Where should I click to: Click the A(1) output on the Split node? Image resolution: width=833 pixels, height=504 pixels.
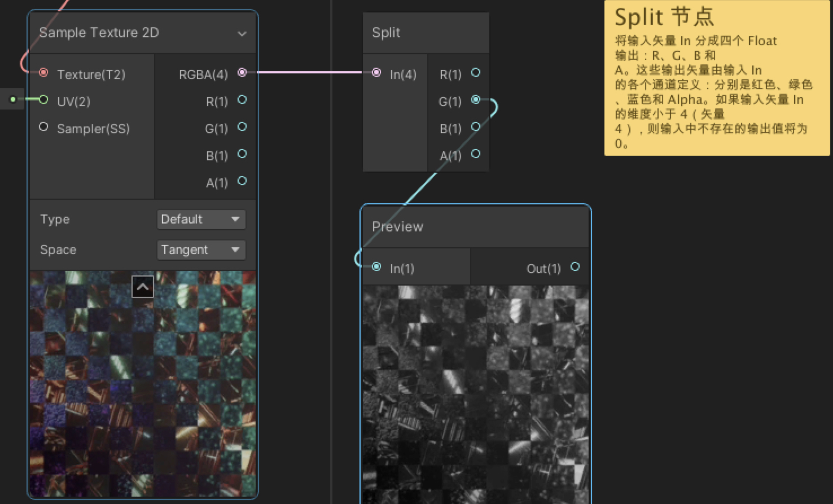pyautogui.click(x=475, y=154)
